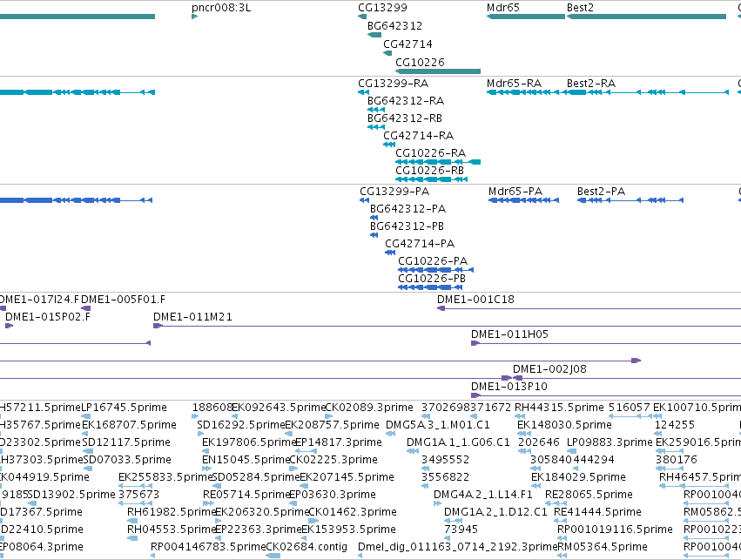Click the 516057 EST label
Image resolution: width=741 pixels, height=560 pixels.
pyautogui.click(x=629, y=408)
